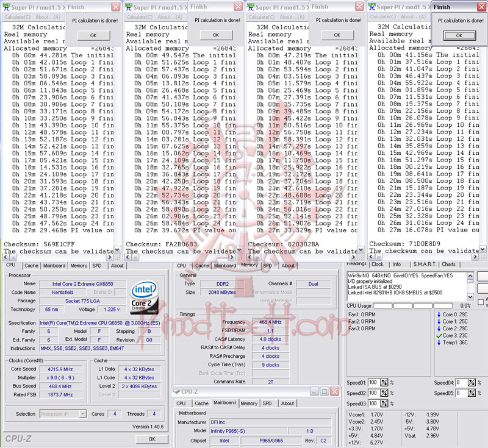488x448 pixels.
Task: Click the Intel Core 2 Extreme logo
Action: pyautogui.click(x=144, y=297)
